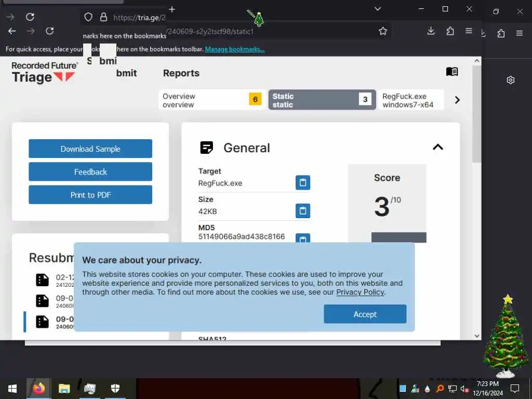Switch to Firefox on the taskbar
The height and width of the screenshot is (399, 532).
click(x=38, y=389)
